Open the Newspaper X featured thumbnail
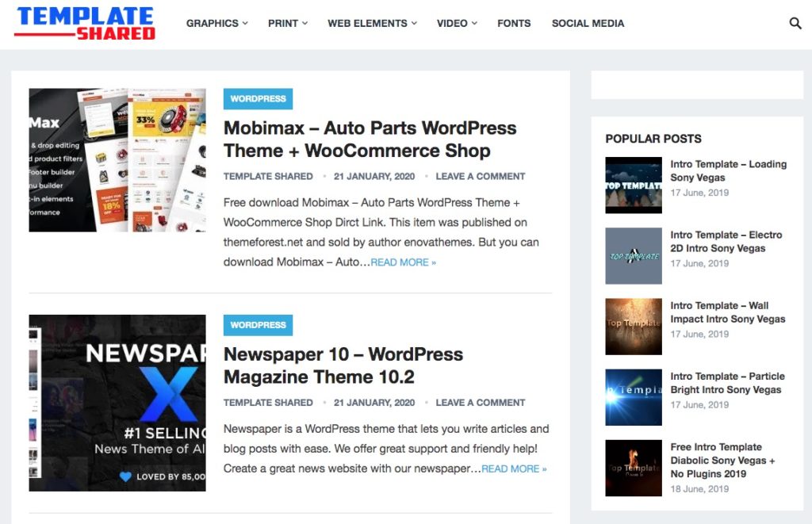Viewport: 812px width, 524px height. 117,403
